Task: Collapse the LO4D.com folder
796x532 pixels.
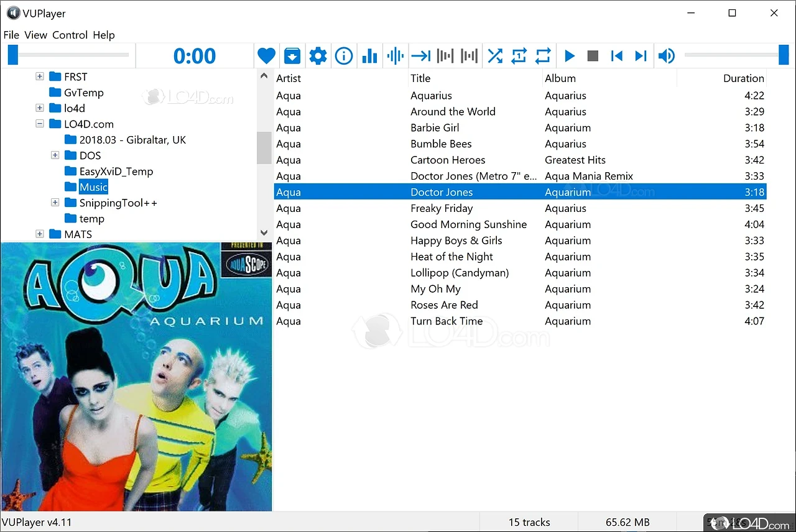Action: click(39, 124)
